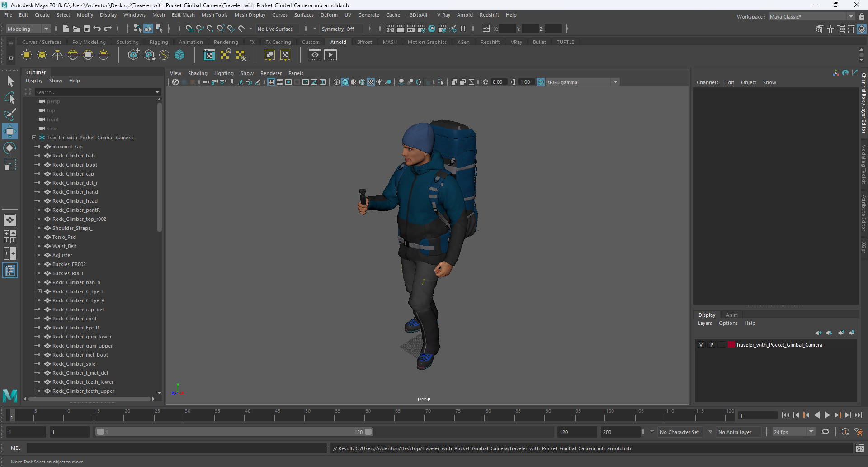This screenshot has height=467, width=868.
Task: Toggle textured display in viewport toolbar
Action: (x=371, y=82)
